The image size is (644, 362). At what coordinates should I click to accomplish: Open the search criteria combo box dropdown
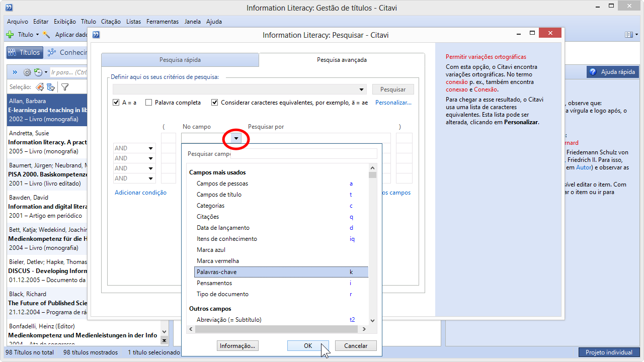point(362,89)
